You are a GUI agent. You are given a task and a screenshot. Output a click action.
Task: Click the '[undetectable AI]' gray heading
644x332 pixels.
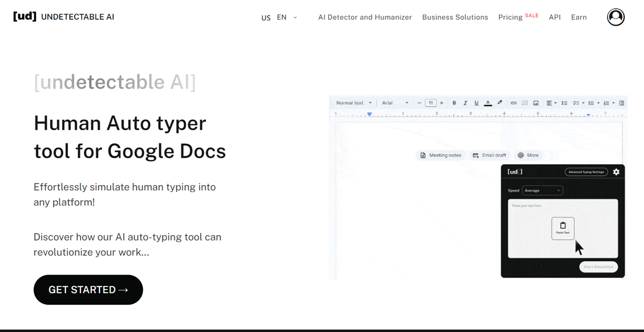pos(115,82)
